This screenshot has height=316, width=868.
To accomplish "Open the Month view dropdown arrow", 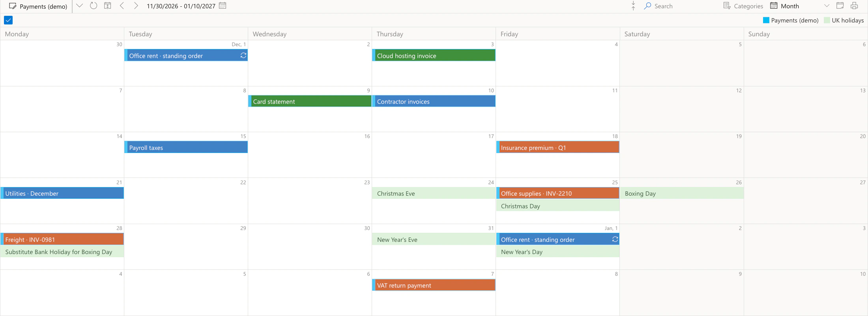I will coord(827,6).
